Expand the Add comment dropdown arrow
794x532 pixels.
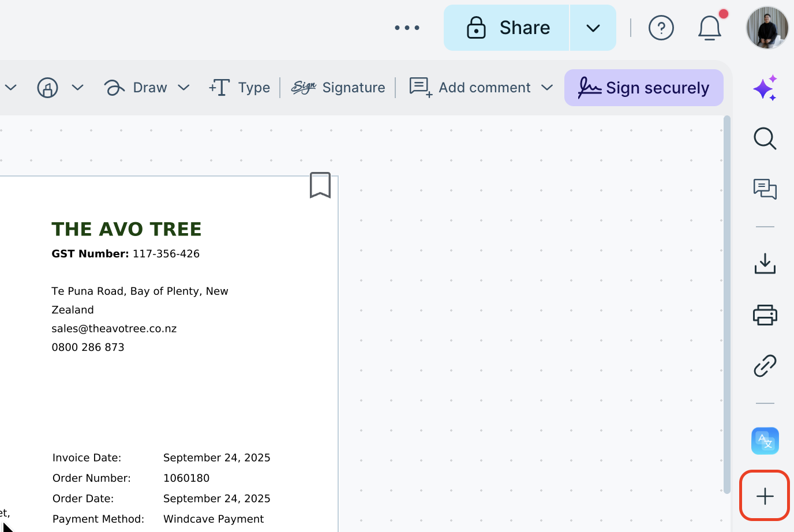coord(547,88)
